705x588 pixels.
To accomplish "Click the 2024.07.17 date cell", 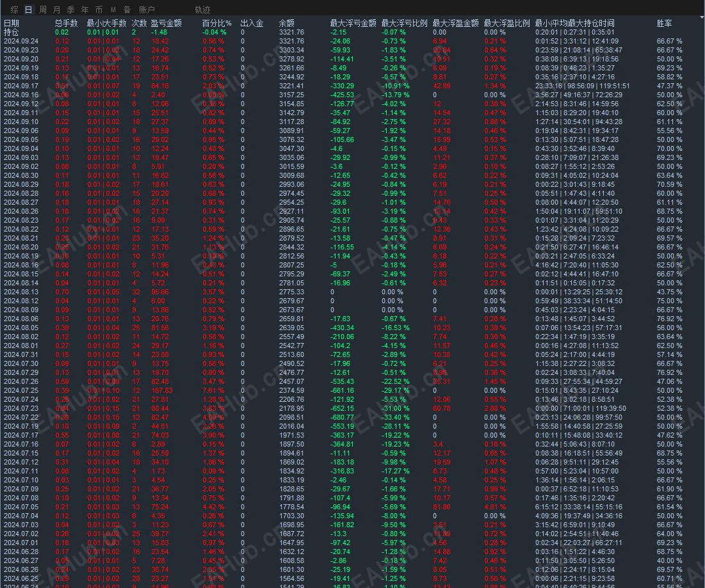I will pos(21,435).
